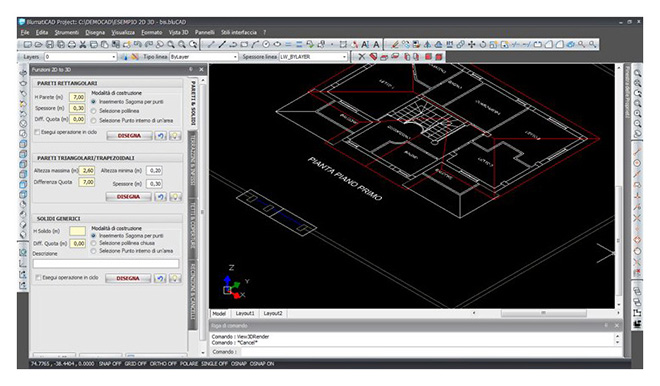
Task: Open the Layers dropdown
Action: [80, 57]
